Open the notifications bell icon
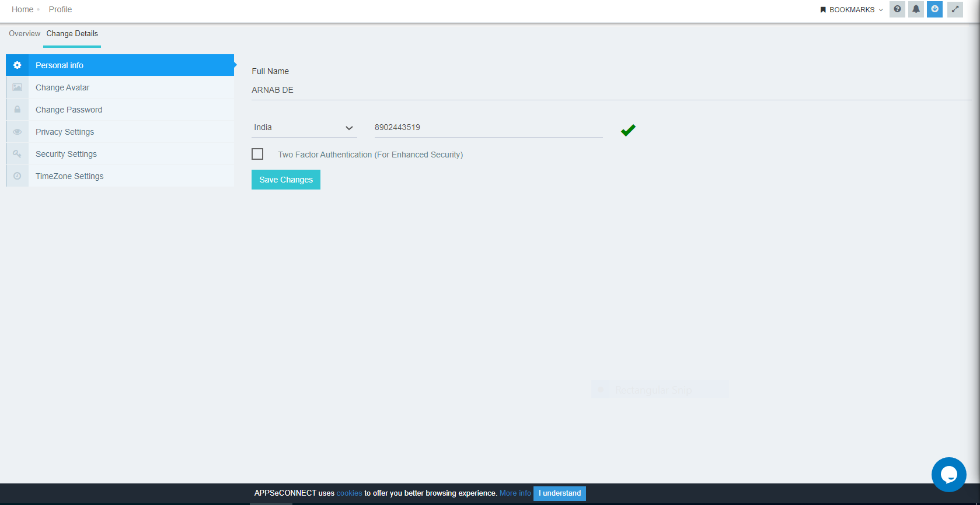The image size is (980, 505). (x=916, y=9)
